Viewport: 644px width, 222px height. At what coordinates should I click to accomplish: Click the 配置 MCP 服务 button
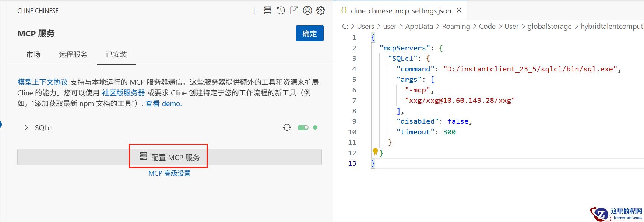[x=169, y=157]
